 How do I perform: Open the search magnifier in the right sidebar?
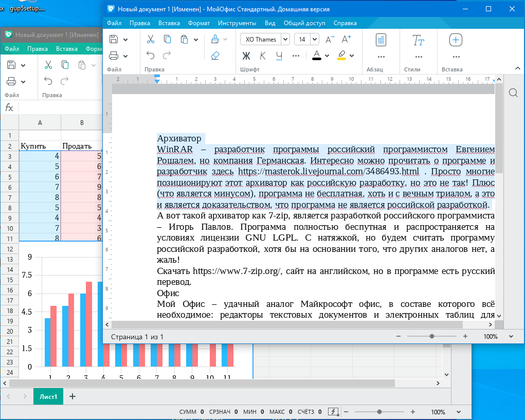[513, 93]
